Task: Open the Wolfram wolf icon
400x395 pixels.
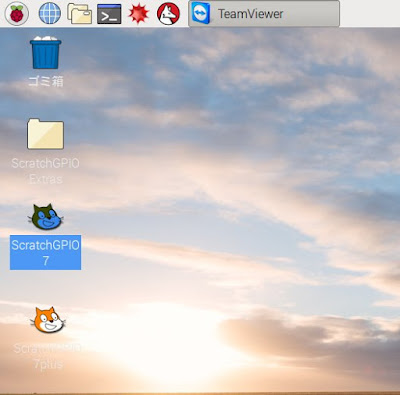Action: (168, 14)
